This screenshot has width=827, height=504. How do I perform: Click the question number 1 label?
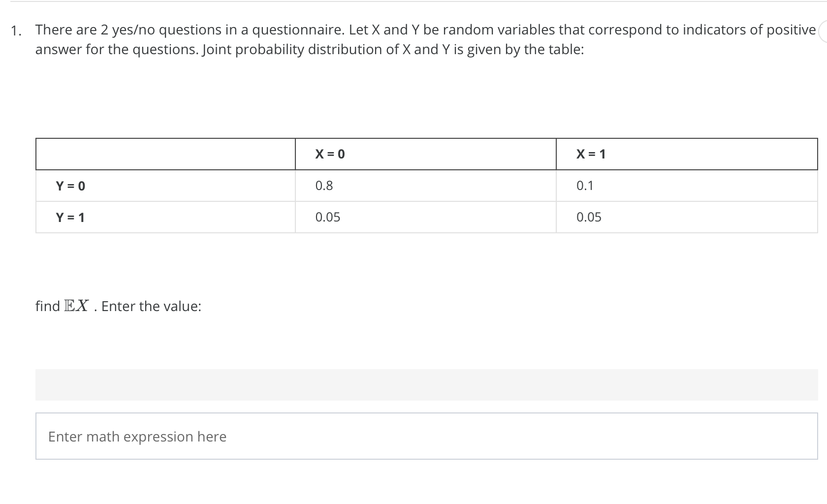click(x=16, y=31)
